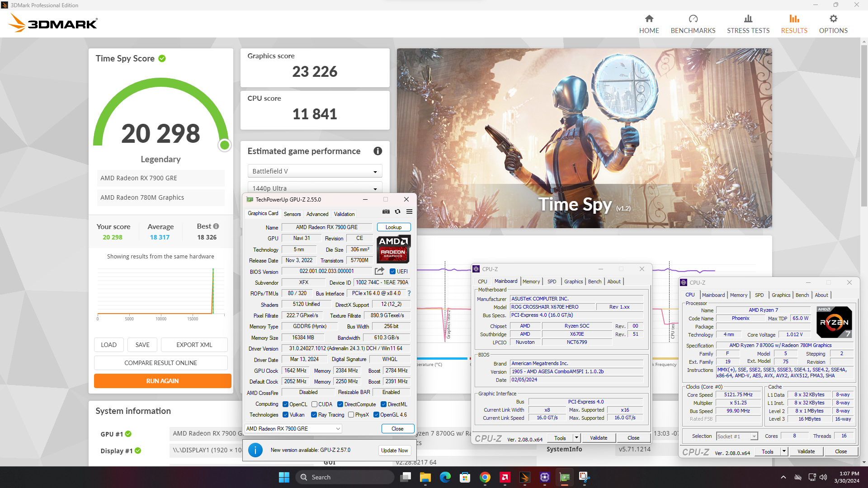Go to 3DMark Home
This screenshot has height=488, width=868.
[649, 24]
